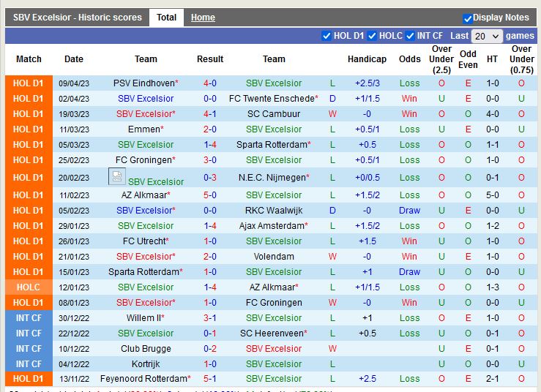Image resolution: width=541 pixels, height=392 pixels.
Task: Open RKC Waalwijk team link
Action: (274, 211)
